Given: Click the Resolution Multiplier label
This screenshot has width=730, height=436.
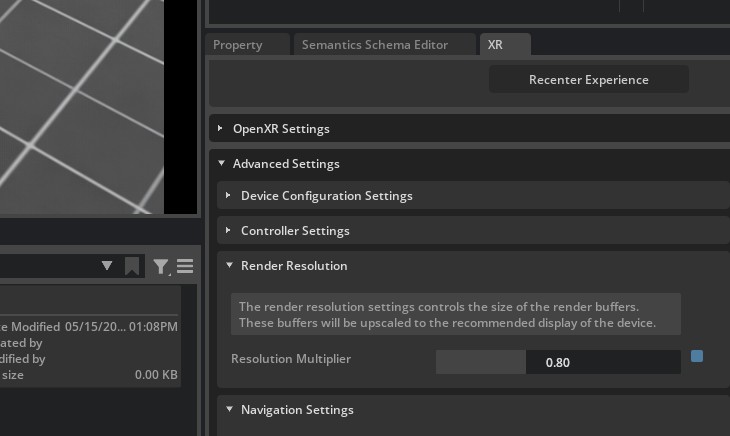Looking at the screenshot, I should point(291,359).
